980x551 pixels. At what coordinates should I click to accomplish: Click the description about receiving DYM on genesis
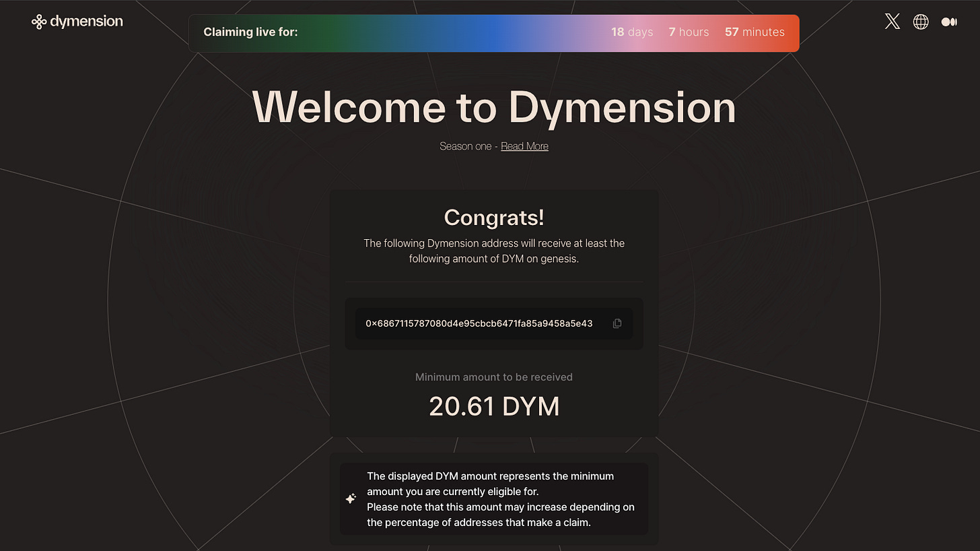click(494, 251)
